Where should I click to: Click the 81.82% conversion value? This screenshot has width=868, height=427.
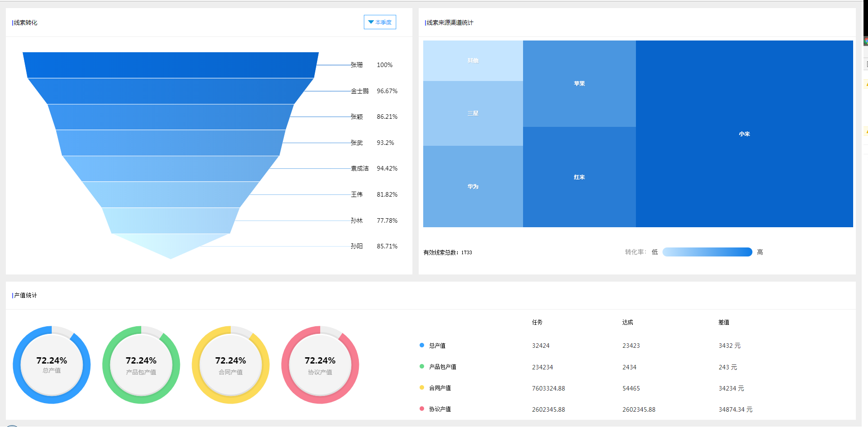[x=387, y=194]
